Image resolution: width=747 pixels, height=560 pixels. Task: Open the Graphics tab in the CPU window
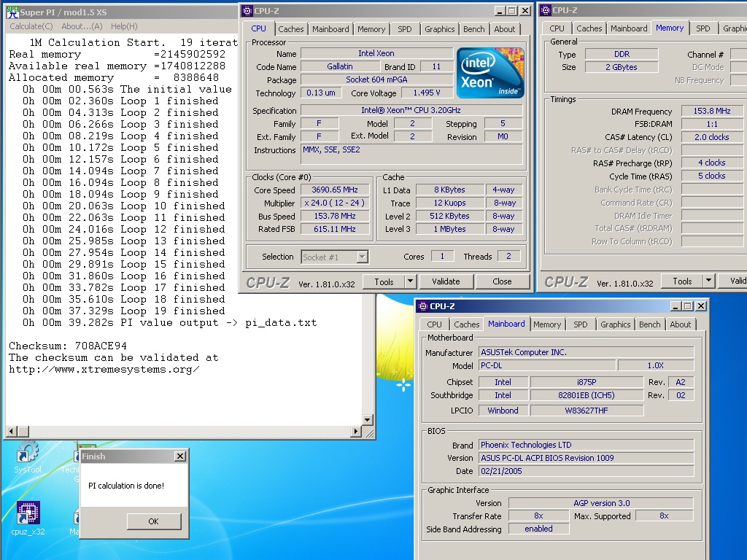[x=439, y=29]
